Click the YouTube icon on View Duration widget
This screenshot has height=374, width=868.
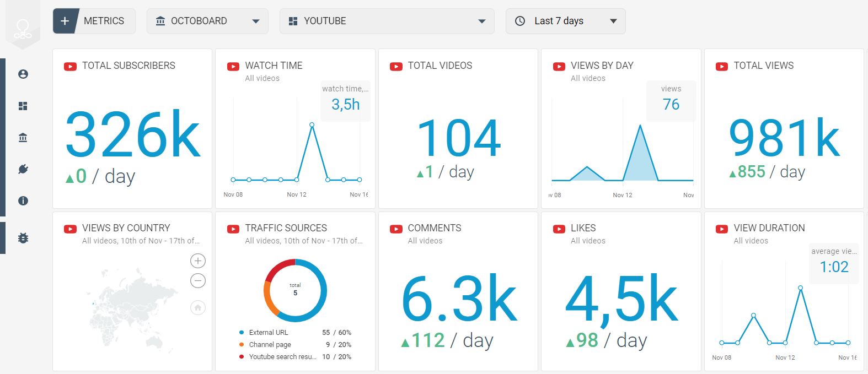[x=722, y=229]
